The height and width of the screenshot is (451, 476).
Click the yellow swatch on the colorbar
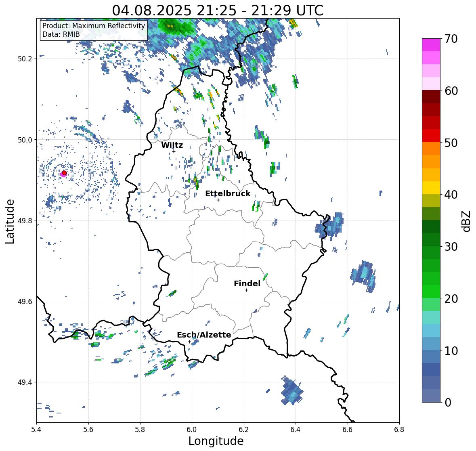(x=431, y=188)
